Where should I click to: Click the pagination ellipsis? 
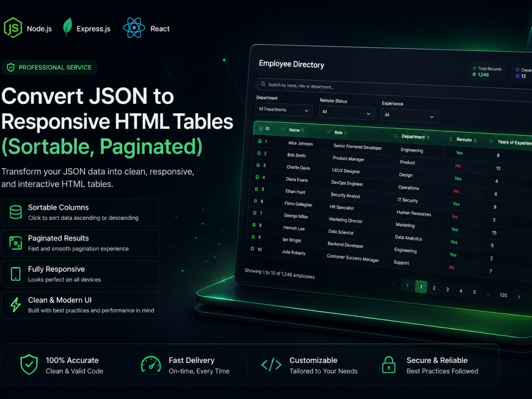[x=488, y=294]
